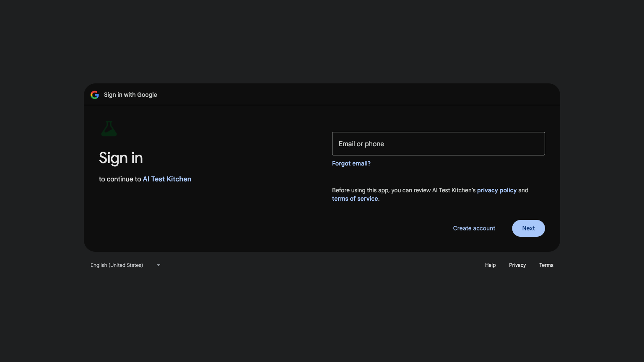
Task: Click the Google G logo
Action: click(x=95, y=95)
